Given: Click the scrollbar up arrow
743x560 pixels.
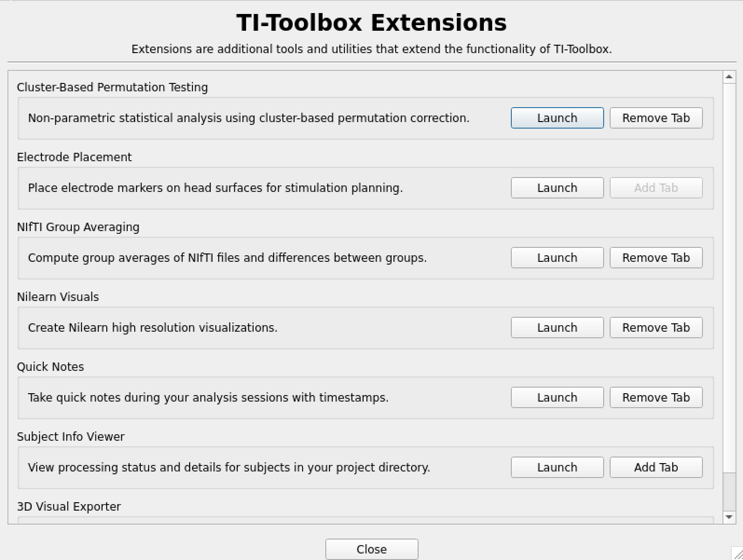Looking at the screenshot, I should [x=729, y=76].
